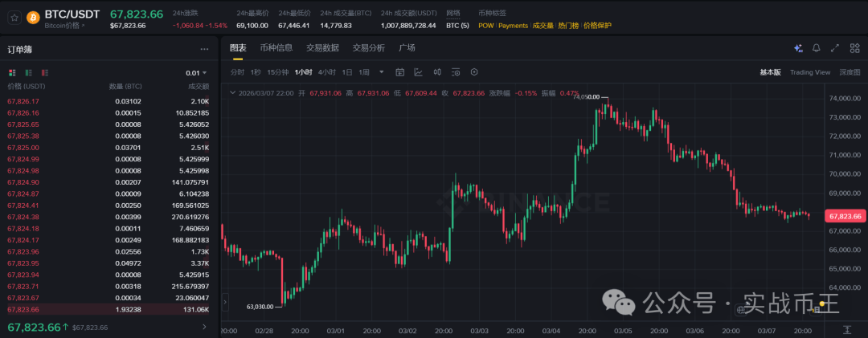
Task: Open price alert bell icon
Action: pyautogui.click(x=817, y=48)
